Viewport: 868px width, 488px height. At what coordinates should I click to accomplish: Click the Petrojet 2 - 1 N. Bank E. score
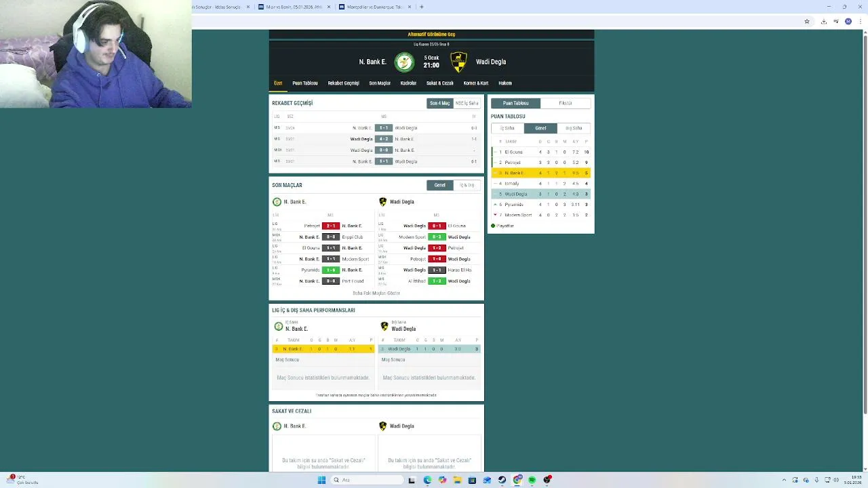coord(330,226)
